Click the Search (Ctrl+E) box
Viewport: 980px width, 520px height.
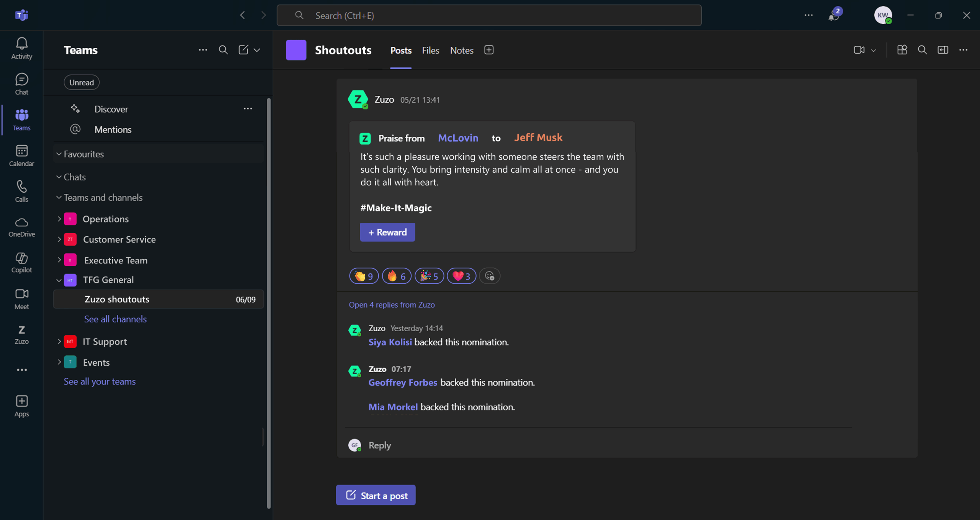click(489, 15)
